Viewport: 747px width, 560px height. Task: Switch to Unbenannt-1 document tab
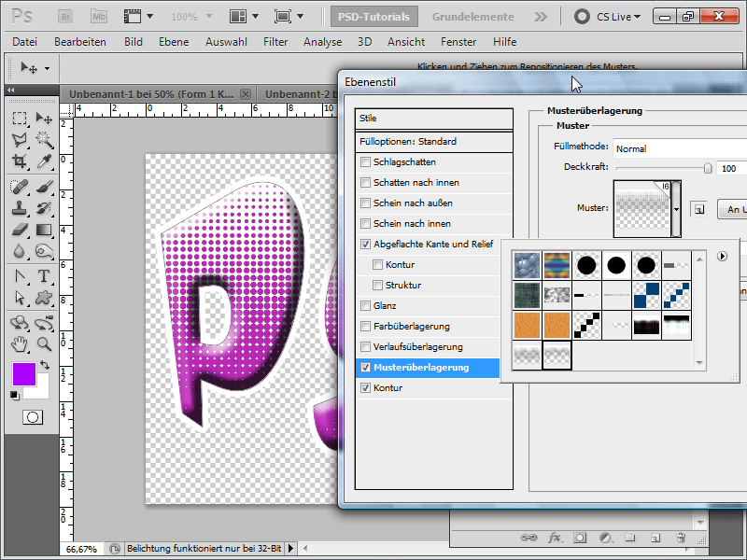pos(151,94)
